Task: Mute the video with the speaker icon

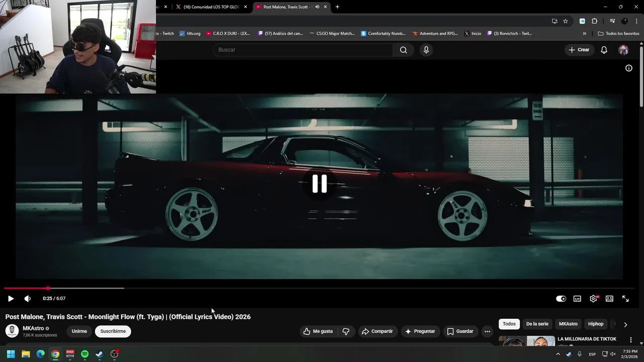Action: [x=27, y=299]
